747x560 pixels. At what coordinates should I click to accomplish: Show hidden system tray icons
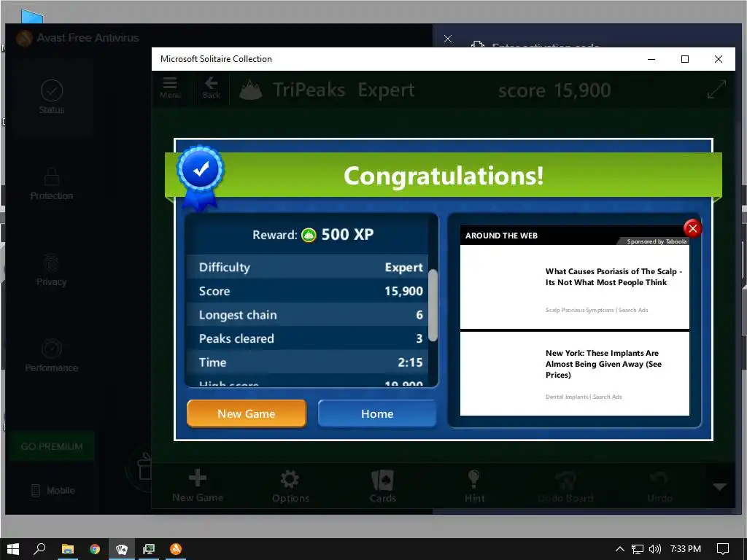620,549
